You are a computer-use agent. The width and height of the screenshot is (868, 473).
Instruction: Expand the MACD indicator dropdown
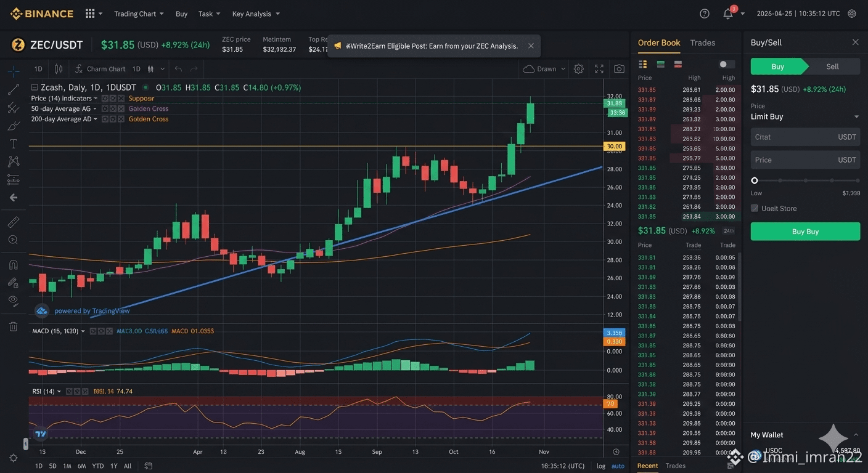(x=83, y=331)
